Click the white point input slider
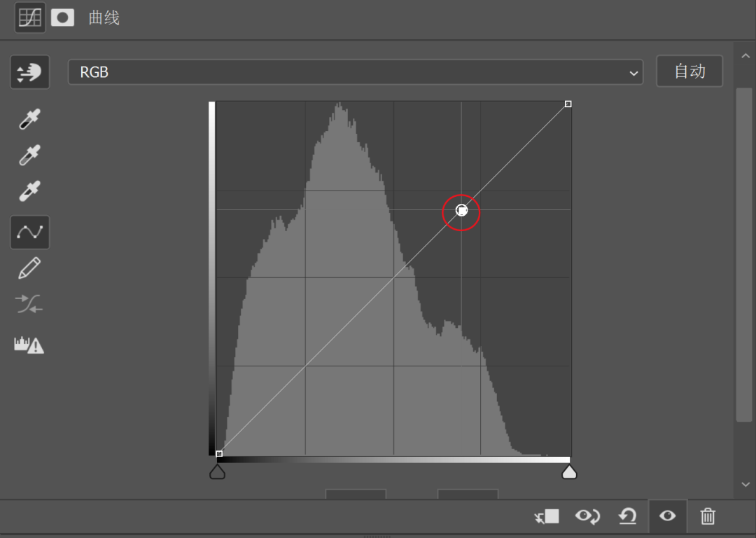 click(569, 472)
